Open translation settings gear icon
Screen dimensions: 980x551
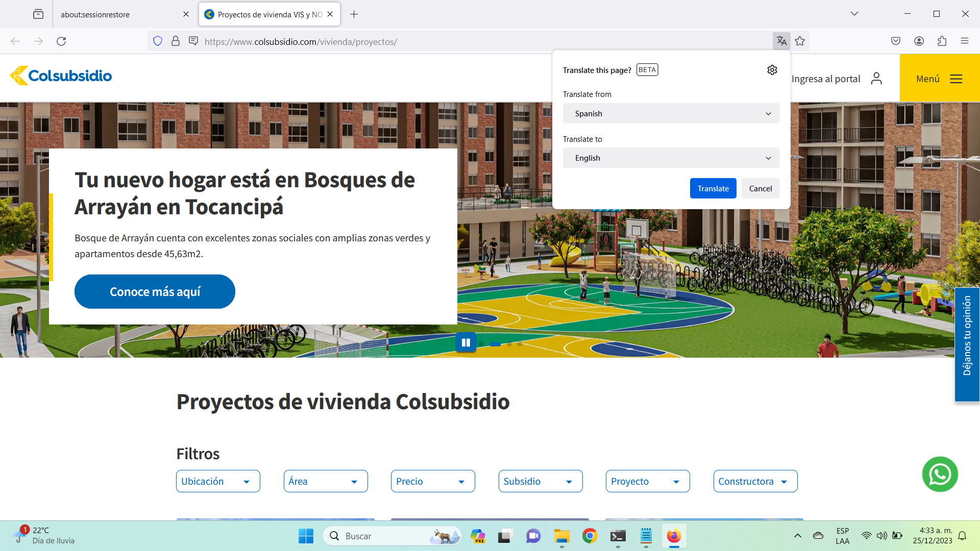pos(772,70)
